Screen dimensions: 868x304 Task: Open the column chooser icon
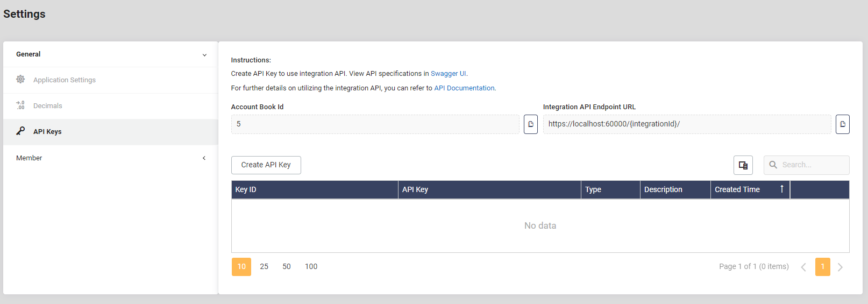point(743,165)
